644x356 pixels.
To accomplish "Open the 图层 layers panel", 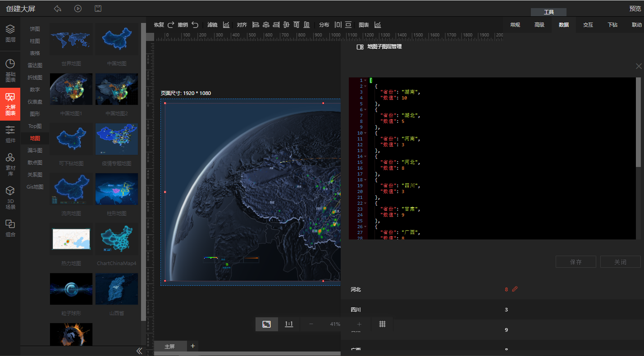I will (x=10, y=34).
